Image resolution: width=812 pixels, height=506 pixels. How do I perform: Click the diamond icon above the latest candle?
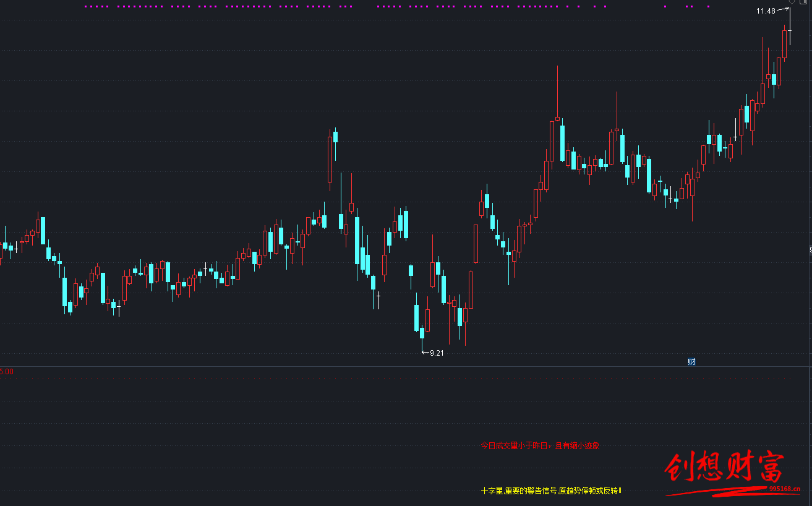(x=791, y=2)
